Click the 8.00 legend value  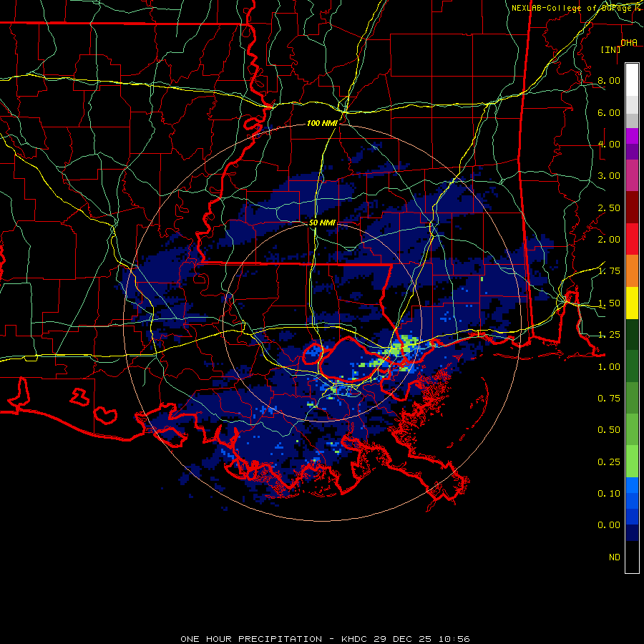tap(609, 80)
